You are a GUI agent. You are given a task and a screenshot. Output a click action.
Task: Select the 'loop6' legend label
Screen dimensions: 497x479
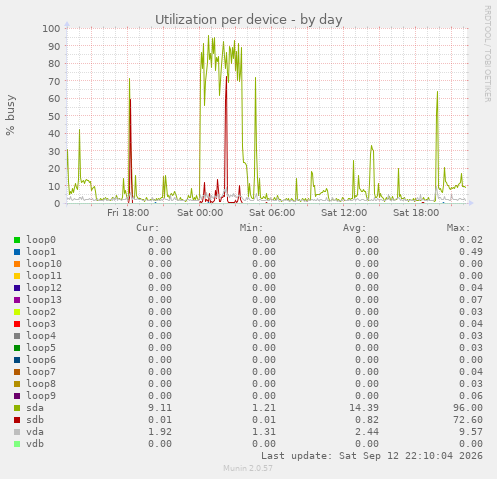41,360
